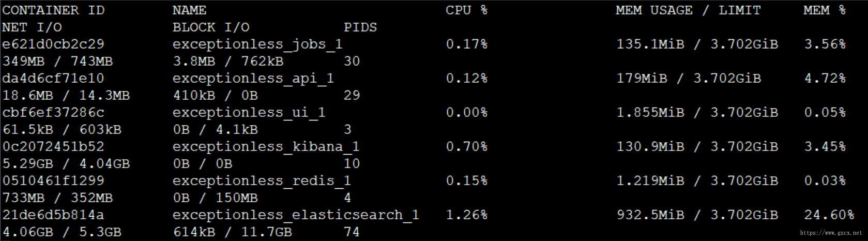The image size is (868, 241).
Task: Click the PIDS header text
Action: pos(360,27)
